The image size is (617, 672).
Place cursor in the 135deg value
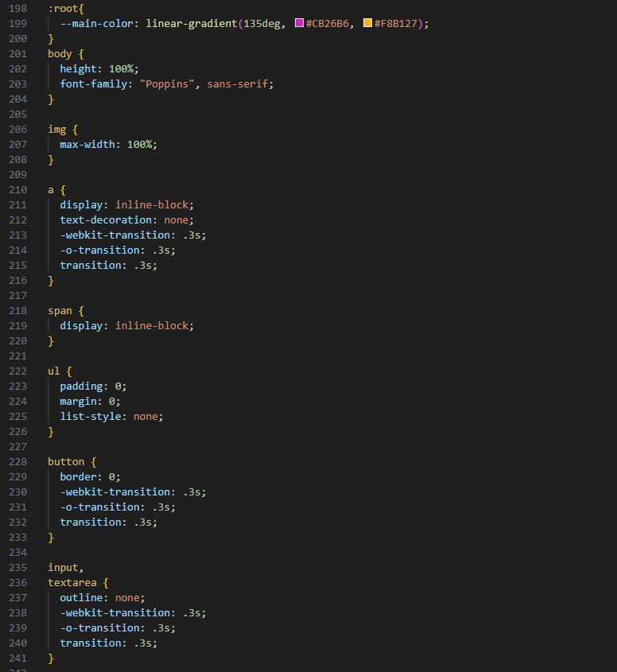pos(261,24)
